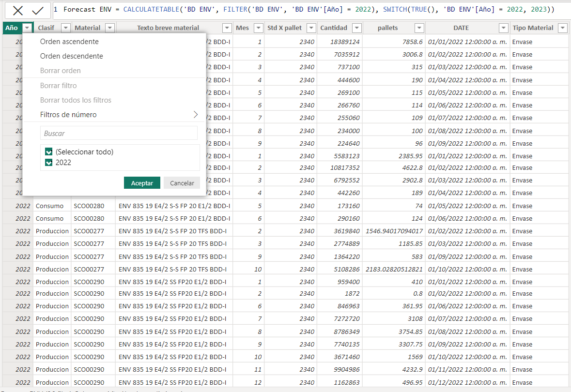The image size is (571, 392).
Task: Open the DATE column filter dropdown
Action: (x=504, y=28)
